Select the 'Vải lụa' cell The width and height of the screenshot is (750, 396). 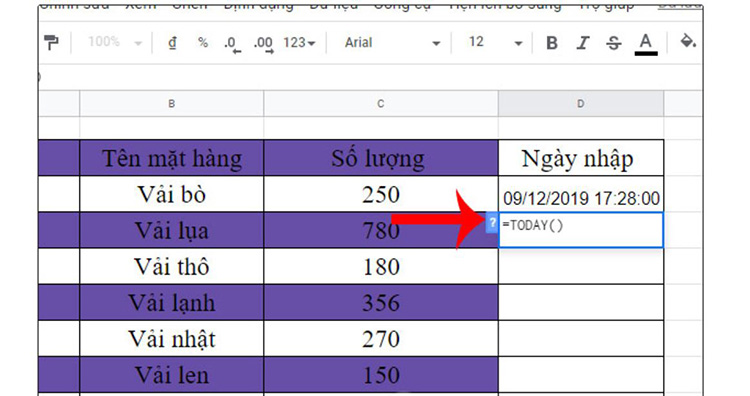pos(172,230)
